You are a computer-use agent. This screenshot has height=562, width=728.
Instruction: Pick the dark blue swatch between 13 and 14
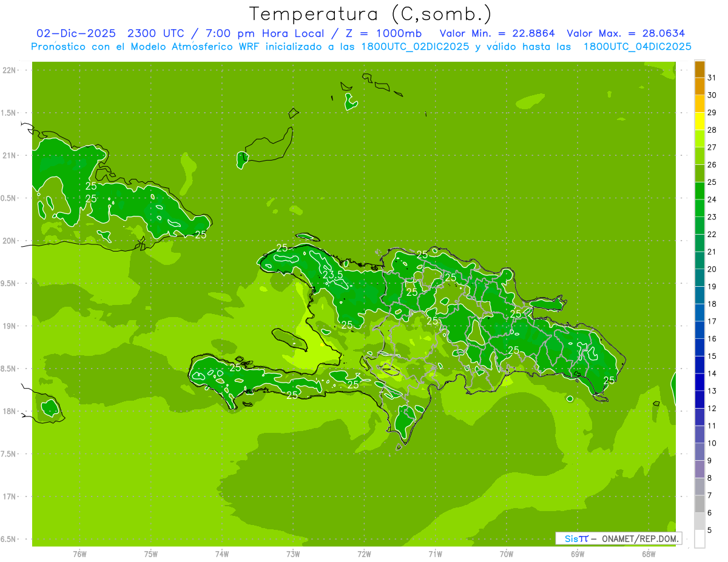699,383
